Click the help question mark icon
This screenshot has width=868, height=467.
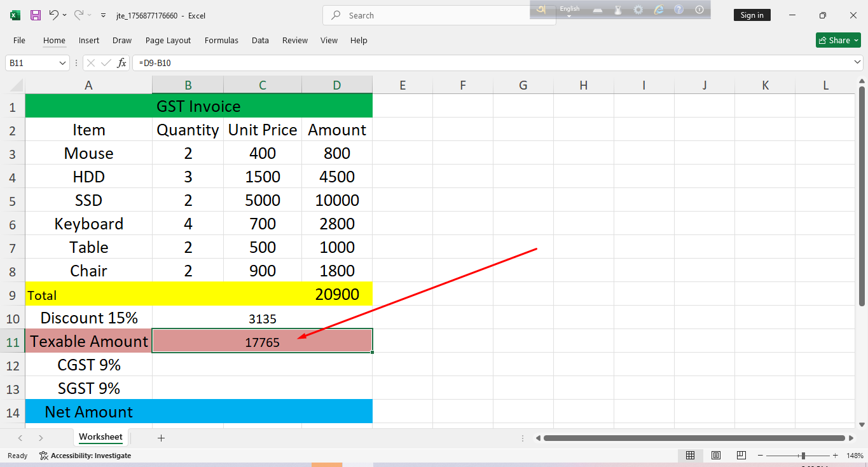(x=679, y=10)
